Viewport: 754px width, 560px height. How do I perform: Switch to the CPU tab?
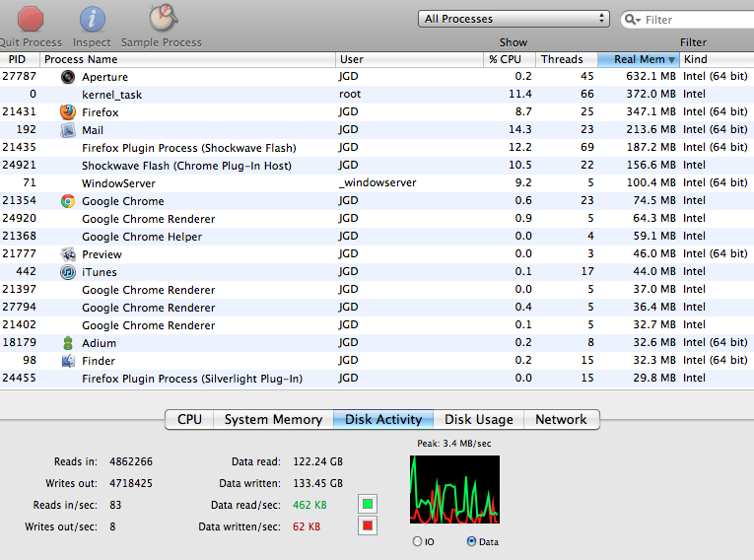(189, 420)
